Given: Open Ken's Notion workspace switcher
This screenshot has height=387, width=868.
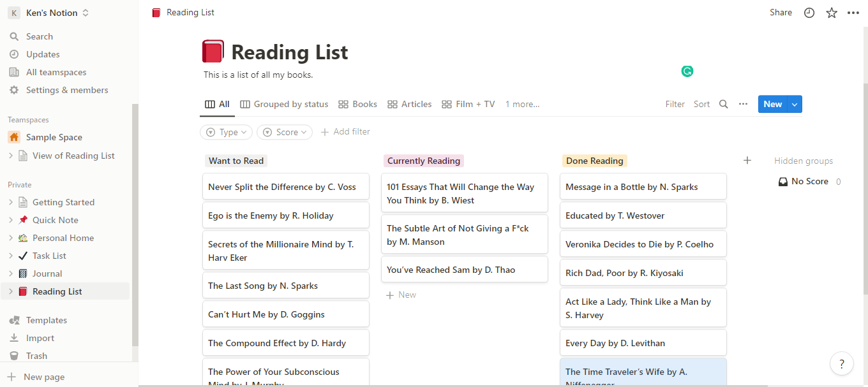Looking at the screenshot, I should point(50,13).
